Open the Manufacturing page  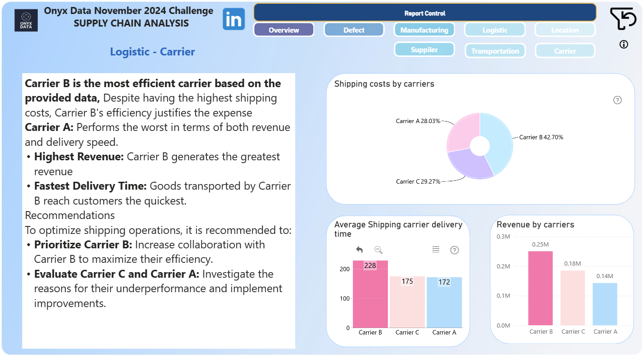coord(424,30)
